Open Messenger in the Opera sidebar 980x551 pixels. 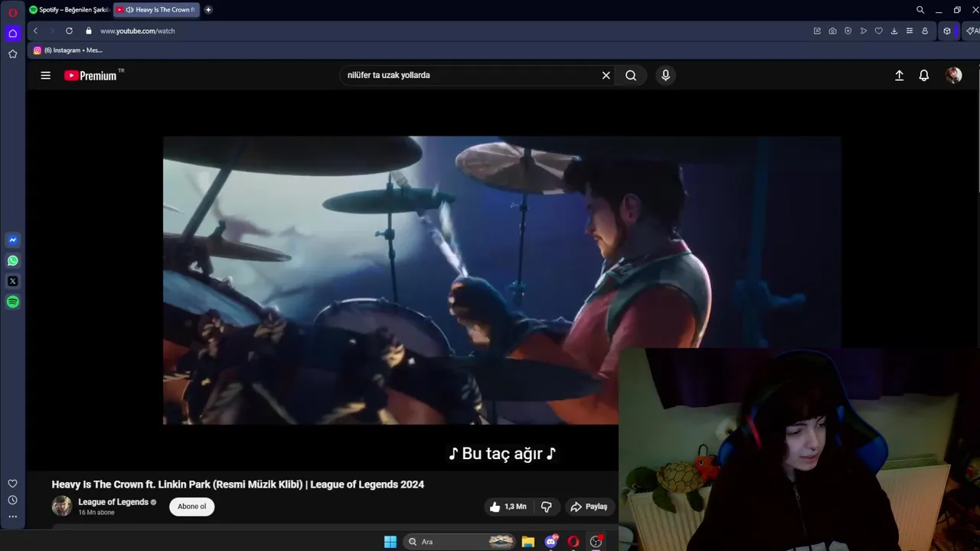pyautogui.click(x=12, y=240)
